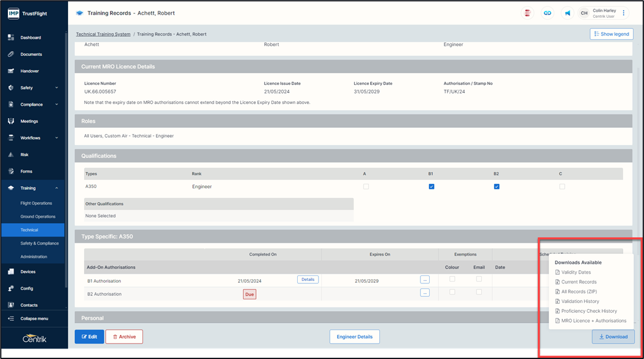Open the Contacts sidebar icon
This screenshot has width=644, height=359.
tap(11, 305)
